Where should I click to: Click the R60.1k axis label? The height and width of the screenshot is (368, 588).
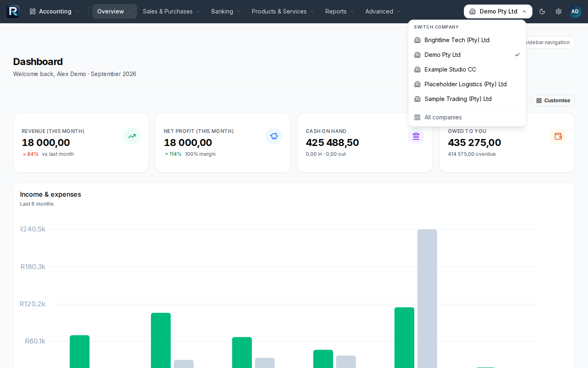tap(35, 341)
